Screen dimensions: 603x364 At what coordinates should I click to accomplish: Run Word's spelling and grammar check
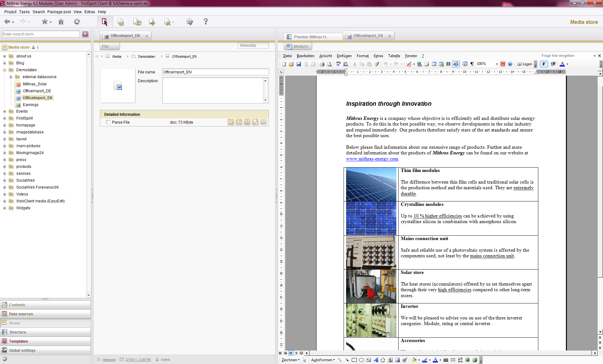338,64
